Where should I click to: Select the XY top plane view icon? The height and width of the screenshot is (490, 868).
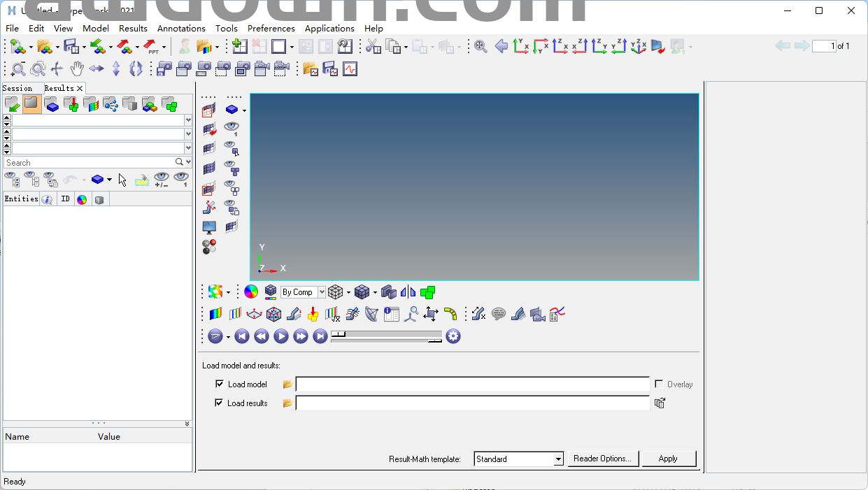(521, 47)
